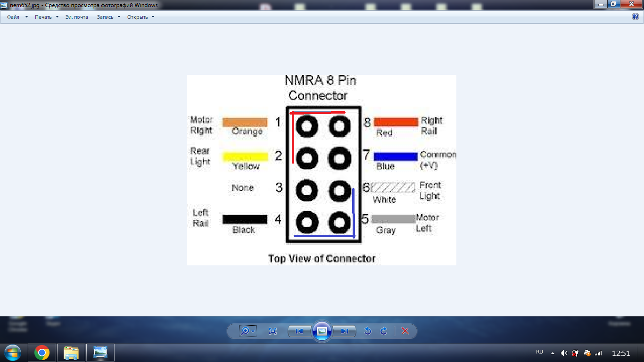Screen dimensions: 644x362
Task: Launch Google Chrome from the taskbar
Action: tap(42, 353)
